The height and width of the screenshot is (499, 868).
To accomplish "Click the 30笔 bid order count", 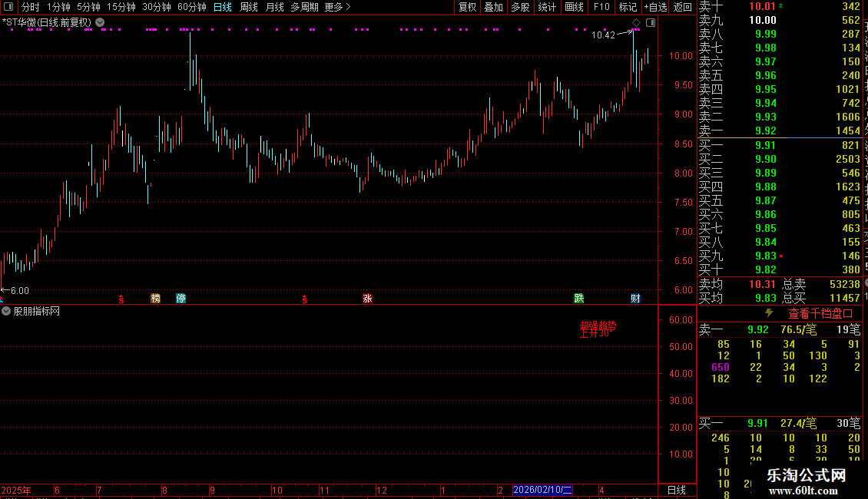I will click(x=849, y=423).
